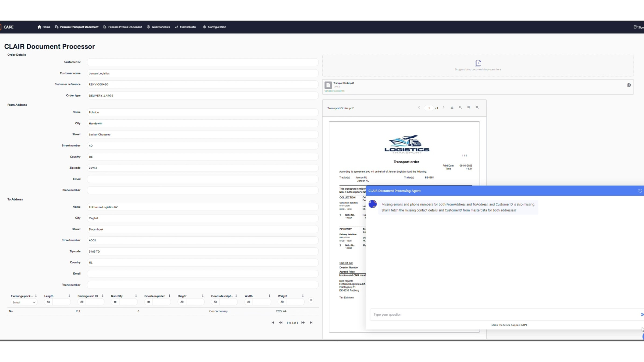
Task: Download the TransportOrder.pdf via download icon
Action: (x=452, y=108)
